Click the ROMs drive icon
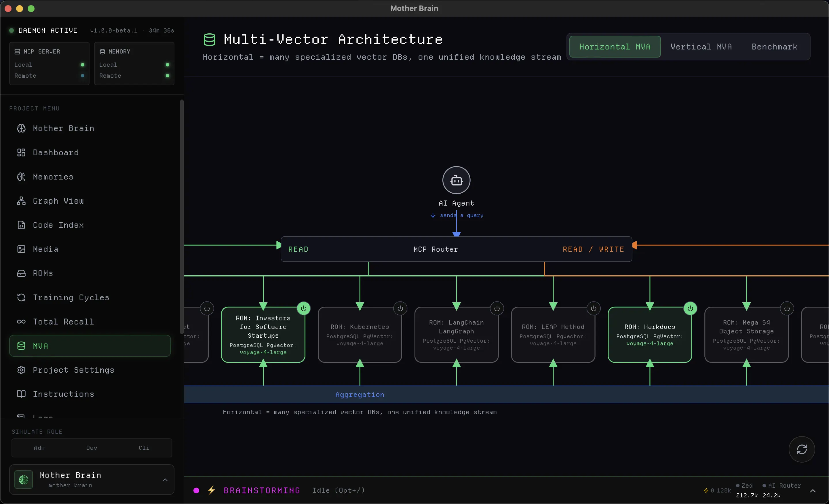Image resolution: width=829 pixels, height=504 pixels. [x=21, y=273]
